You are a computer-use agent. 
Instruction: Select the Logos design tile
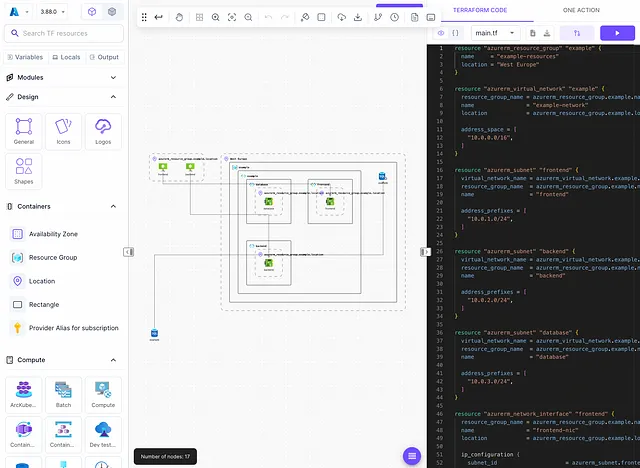pyautogui.click(x=103, y=131)
